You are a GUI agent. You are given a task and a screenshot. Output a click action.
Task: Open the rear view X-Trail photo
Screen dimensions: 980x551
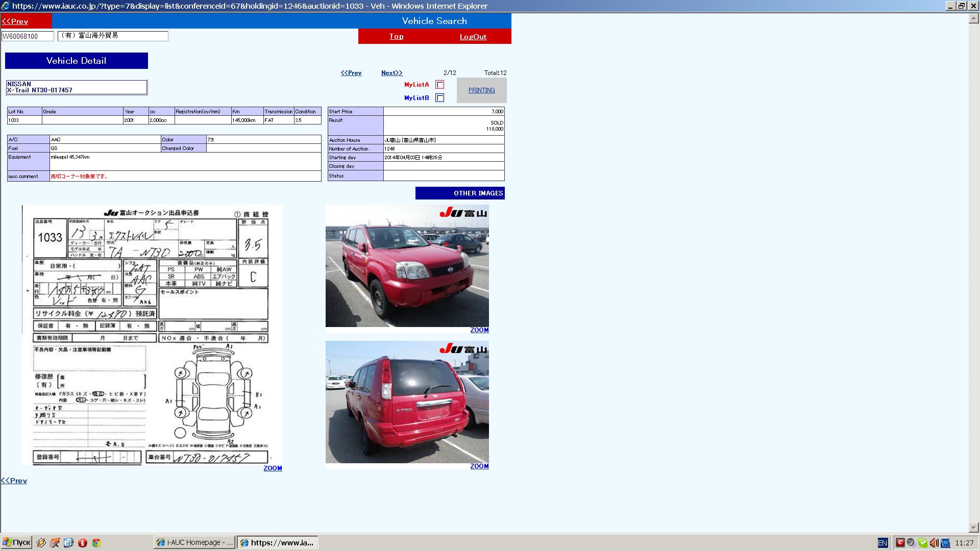click(x=407, y=402)
